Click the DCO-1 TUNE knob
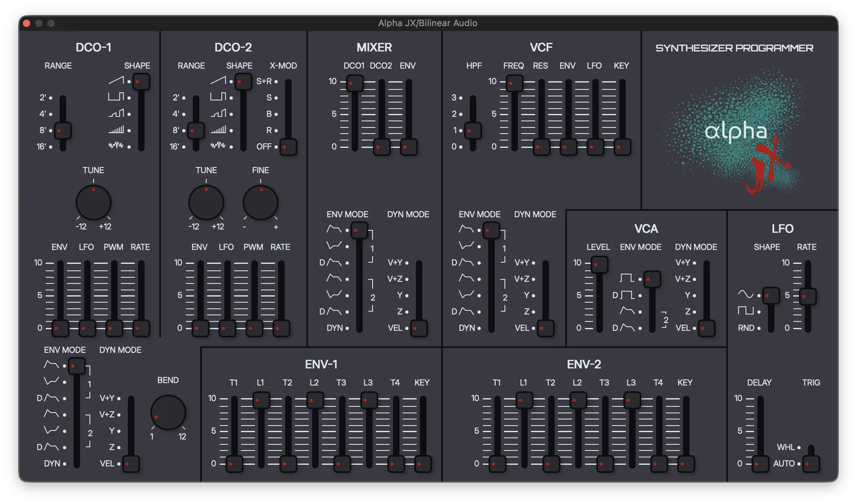Image resolution: width=857 pixels, height=504 pixels. (x=94, y=203)
